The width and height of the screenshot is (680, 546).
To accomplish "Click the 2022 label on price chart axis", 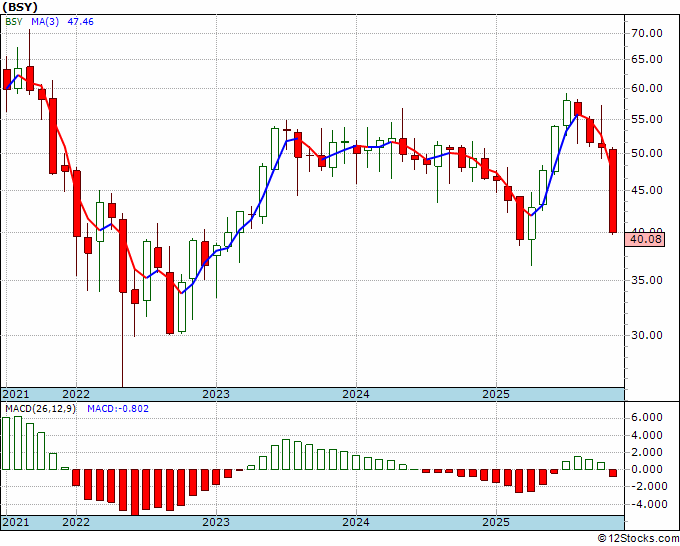I will pyautogui.click(x=76, y=394).
